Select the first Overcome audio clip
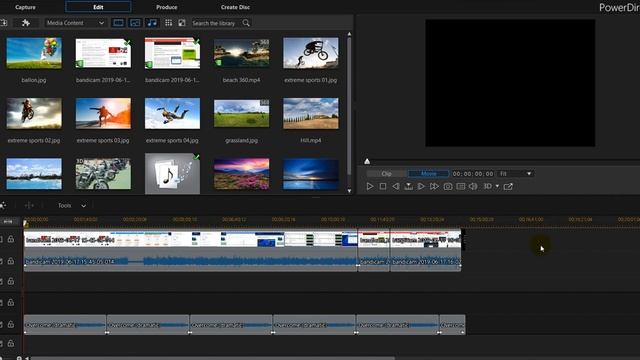 tap(65, 325)
